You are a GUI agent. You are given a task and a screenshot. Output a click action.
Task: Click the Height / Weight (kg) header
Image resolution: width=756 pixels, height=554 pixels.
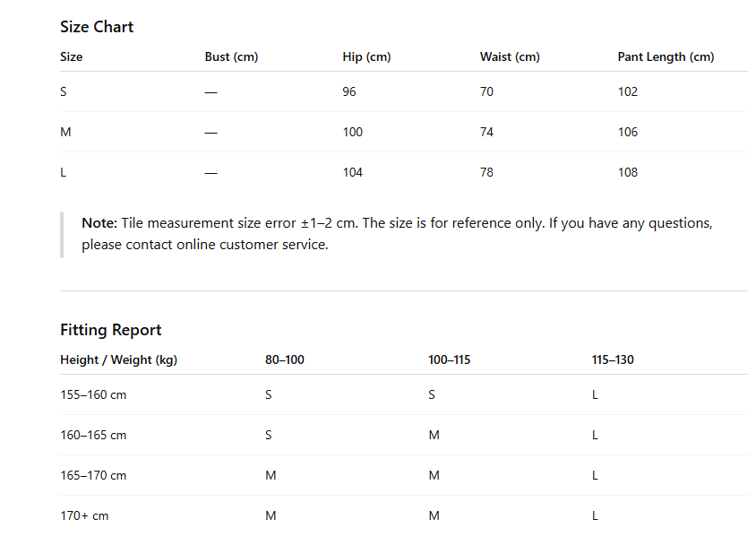pos(118,360)
